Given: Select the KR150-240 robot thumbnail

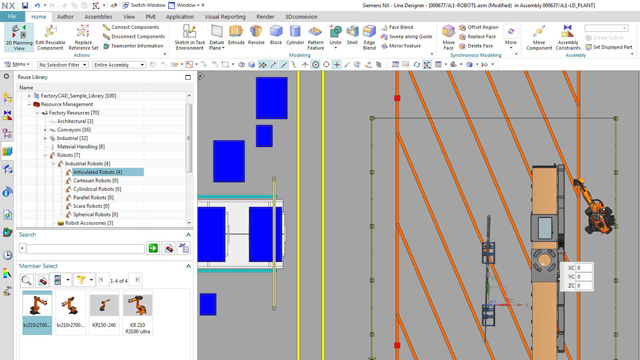Looking at the screenshot, I should 104,313.
